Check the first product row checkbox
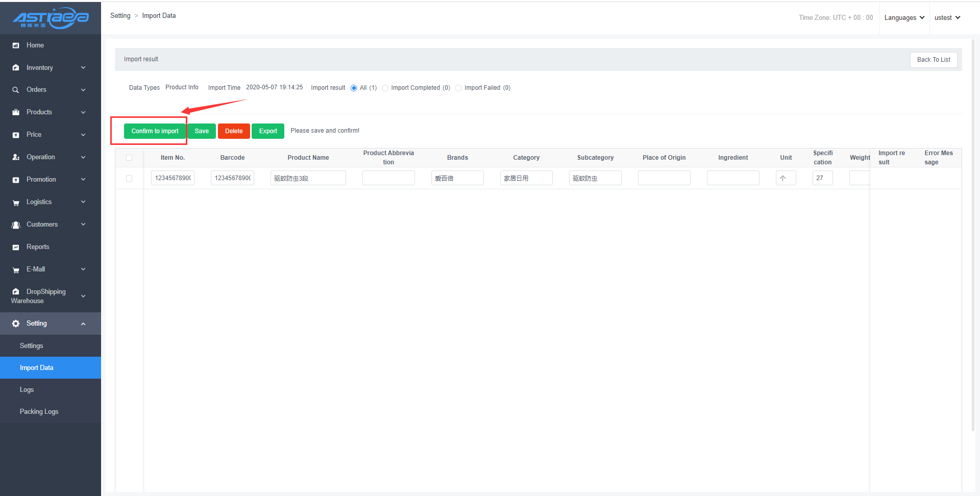This screenshot has width=980, height=496. [129, 178]
